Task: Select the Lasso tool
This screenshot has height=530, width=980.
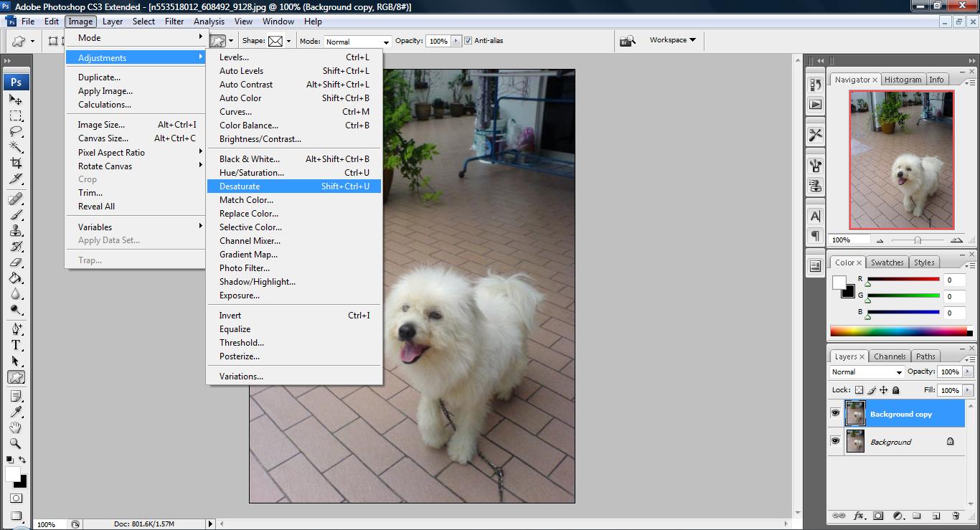Action: (x=16, y=131)
